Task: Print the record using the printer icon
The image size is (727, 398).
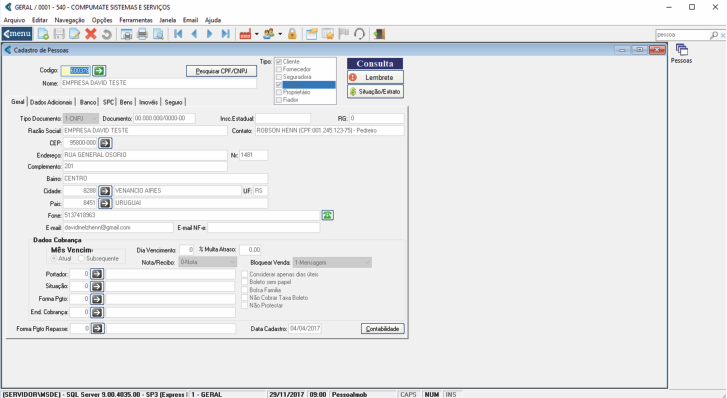Action: point(142,34)
